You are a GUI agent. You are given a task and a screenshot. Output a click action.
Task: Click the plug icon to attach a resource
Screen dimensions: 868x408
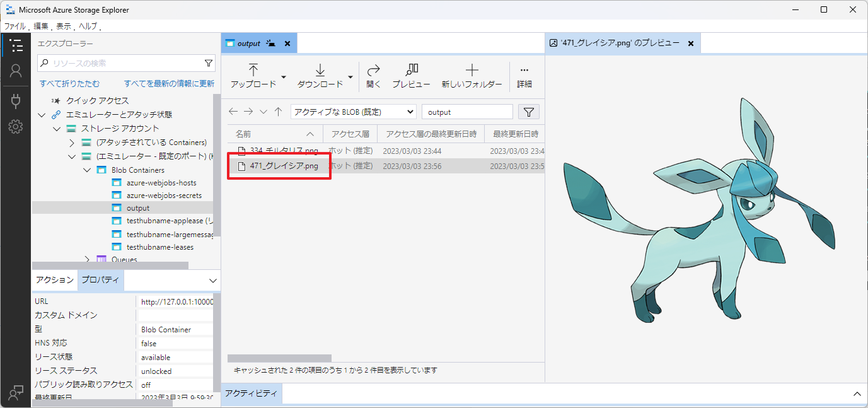pos(16,98)
